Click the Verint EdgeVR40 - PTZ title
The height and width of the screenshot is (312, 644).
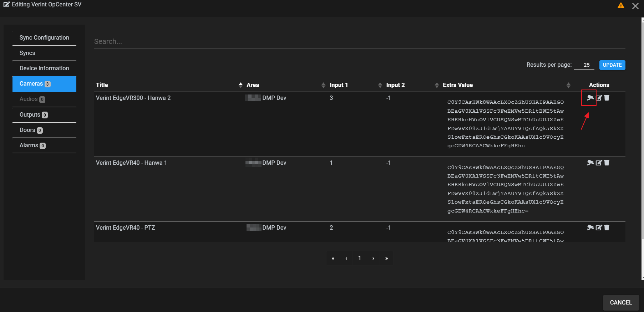tap(125, 228)
